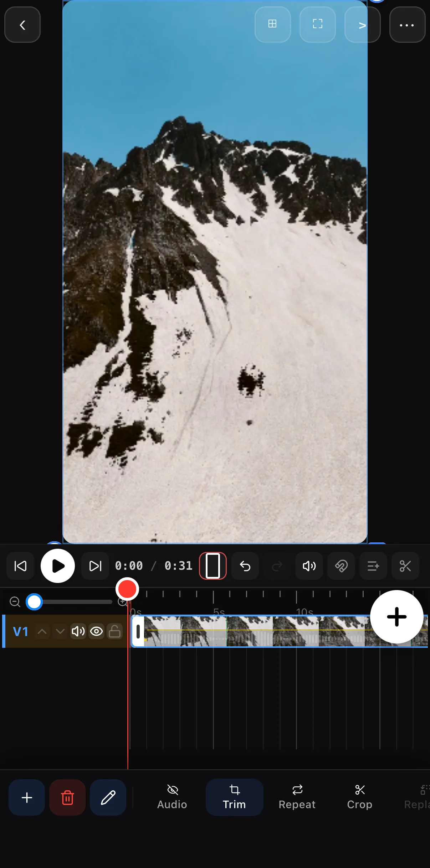Open the add-track list icon
The image size is (430, 868).
pos(373,566)
